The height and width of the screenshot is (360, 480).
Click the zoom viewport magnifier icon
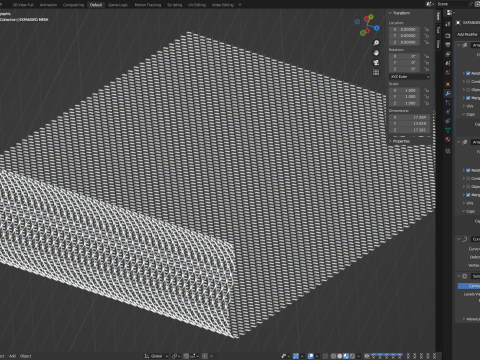point(376,43)
